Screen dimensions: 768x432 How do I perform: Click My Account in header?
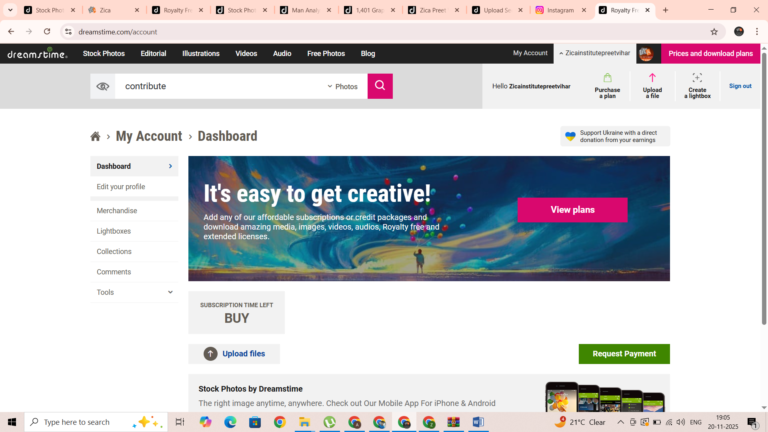[530, 53]
